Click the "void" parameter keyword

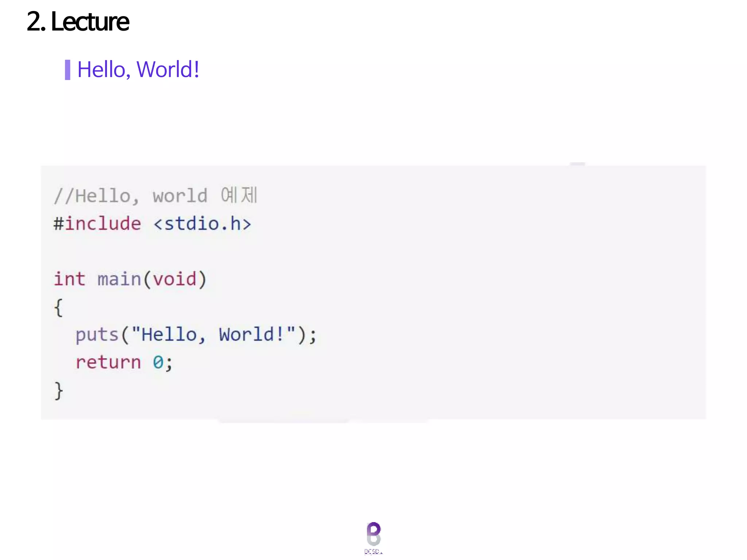(x=175, y=279)
